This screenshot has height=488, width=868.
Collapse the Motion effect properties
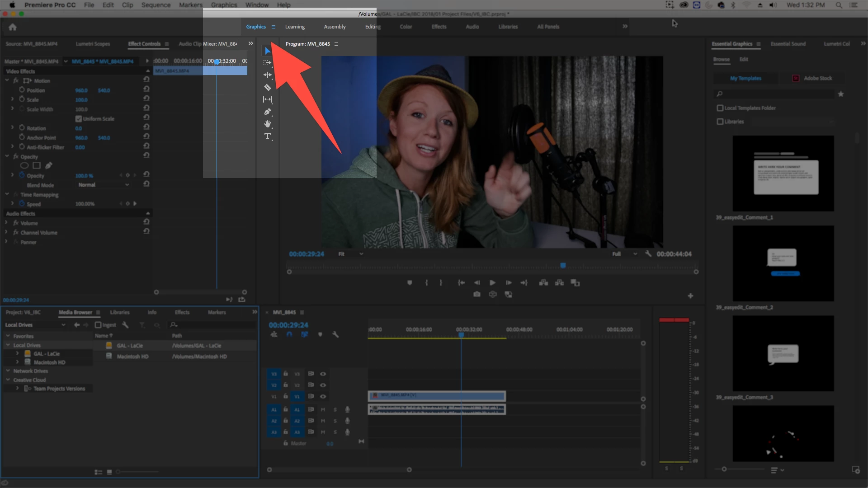pyautogui.click(x=7, y=80)
